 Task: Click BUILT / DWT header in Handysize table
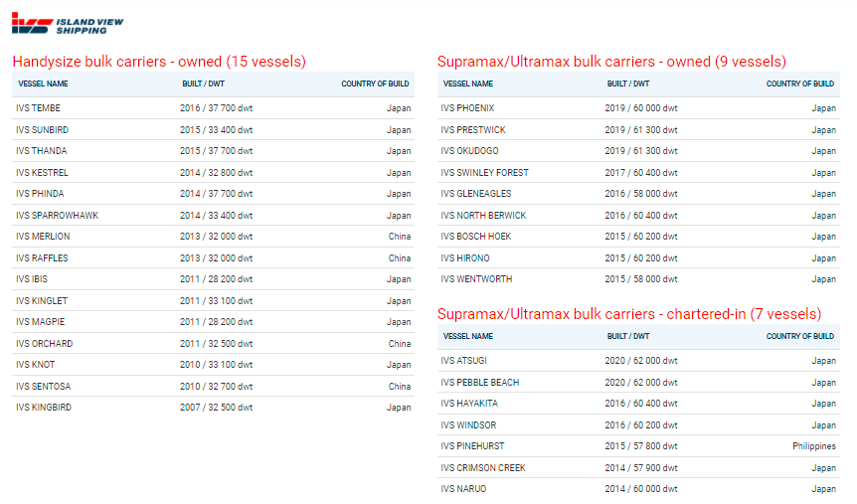[x=204, y=84]
